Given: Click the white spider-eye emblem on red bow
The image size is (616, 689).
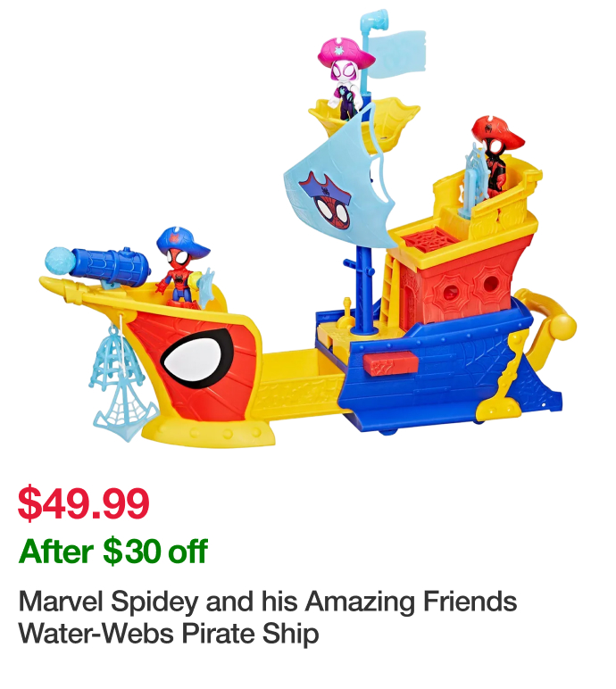Looking at the screenshot, I should 196,359.
